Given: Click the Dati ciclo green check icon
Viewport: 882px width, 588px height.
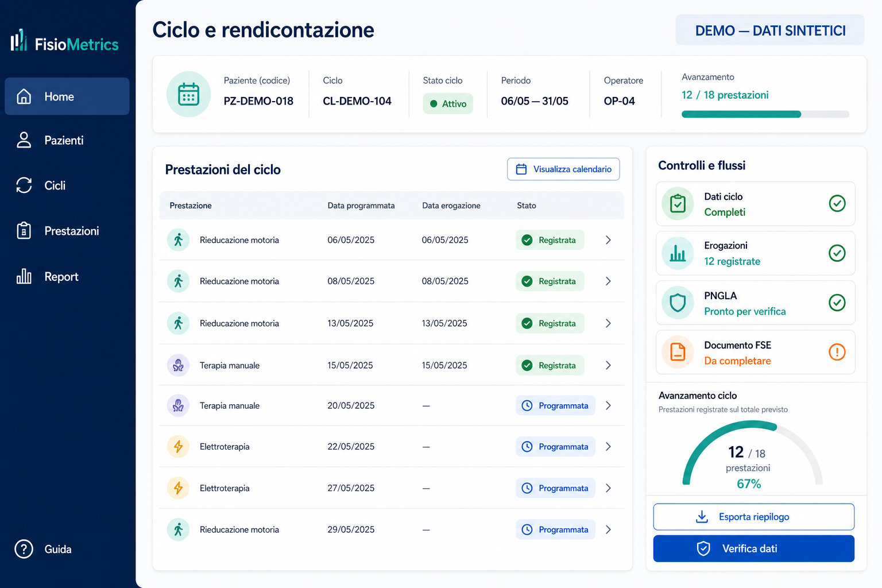Looking at the screenshot, I should pyautogui.click(x=837, y=203).
